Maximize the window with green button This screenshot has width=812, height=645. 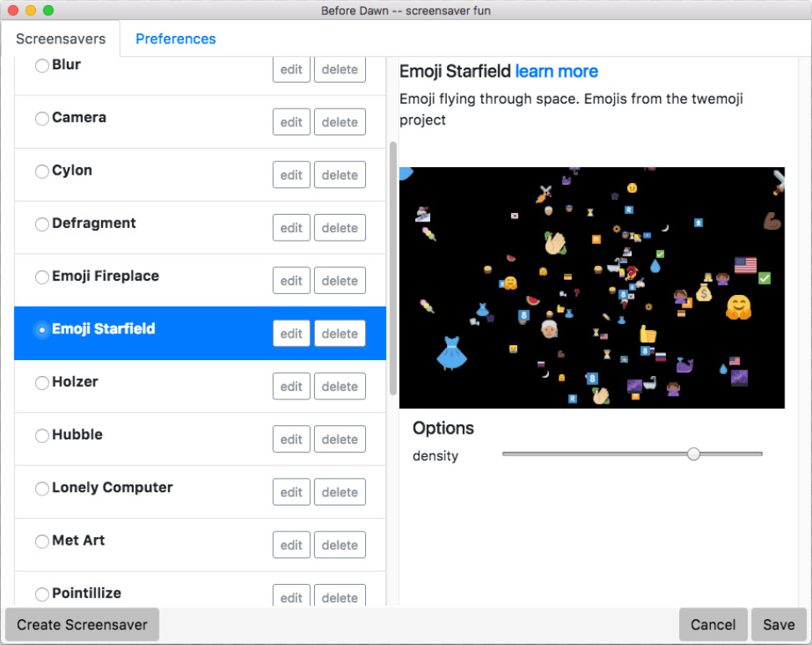point(48,10)
